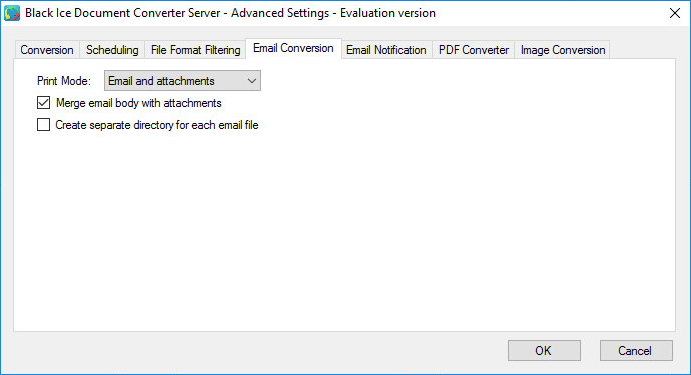Expand the Print Mode dropdown chevron arrow

point(252,81)
